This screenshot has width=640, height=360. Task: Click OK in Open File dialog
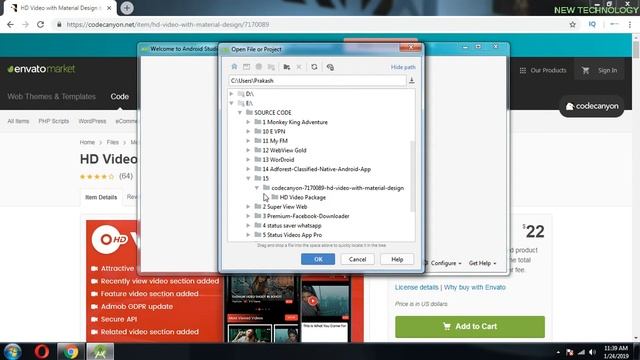(318, 259)
